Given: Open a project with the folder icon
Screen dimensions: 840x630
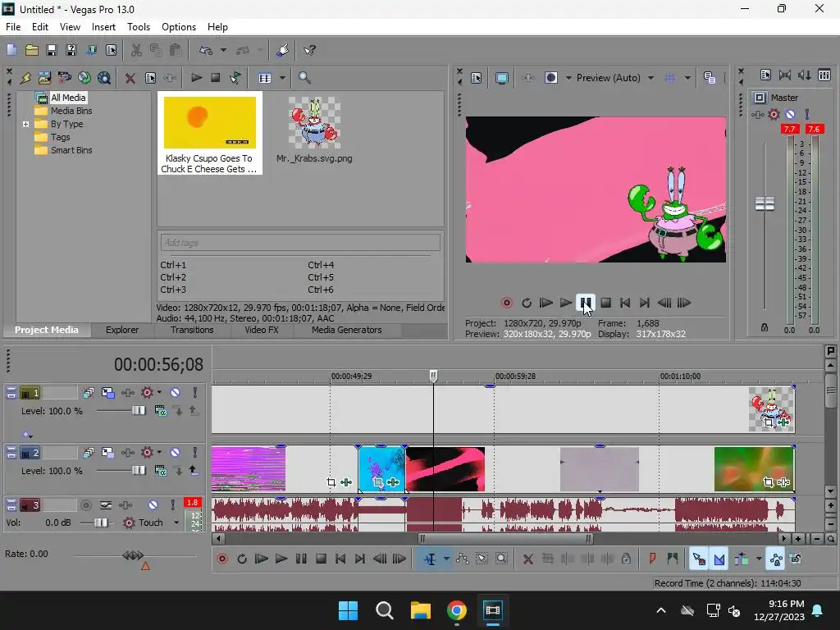Looking at the screenshot, I should point(32,50).
